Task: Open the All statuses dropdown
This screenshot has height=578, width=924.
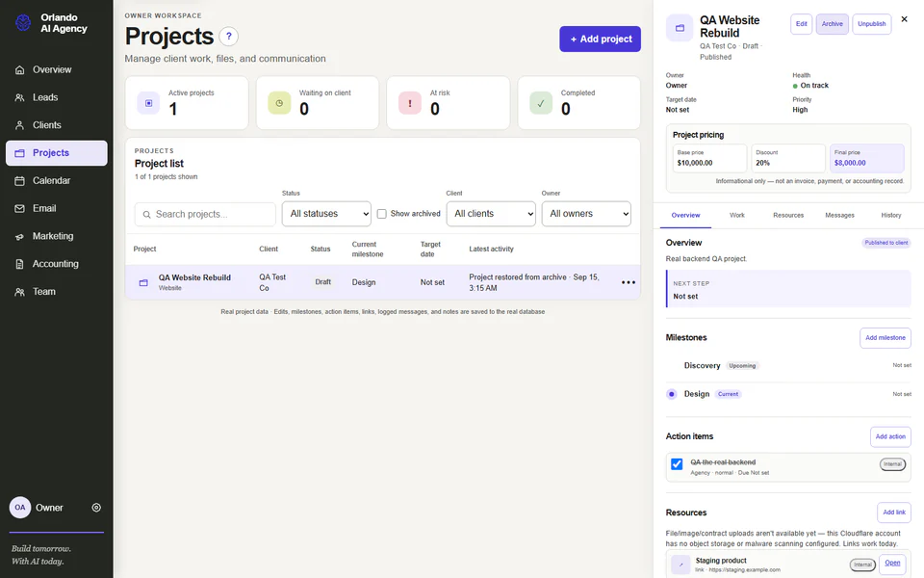Action: click(326, 214)
